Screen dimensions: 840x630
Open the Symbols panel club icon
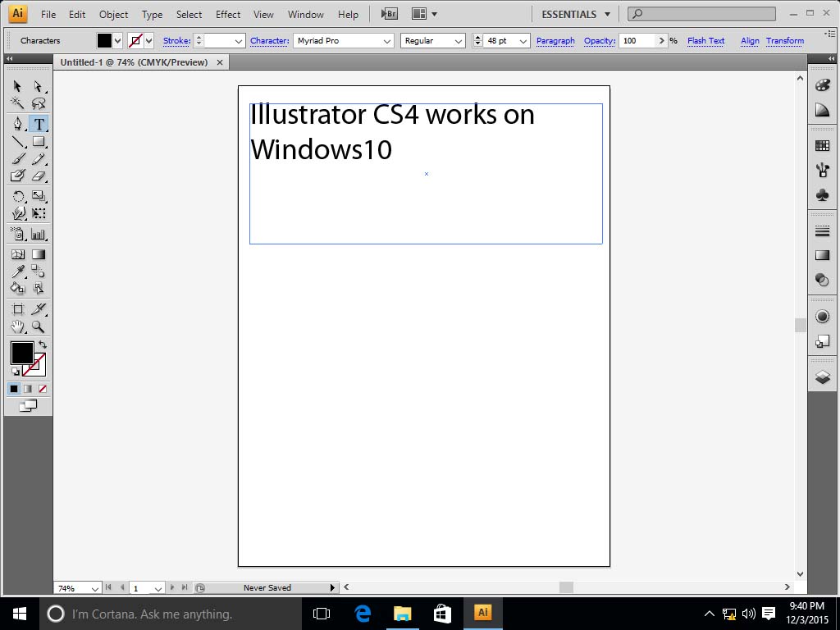[822, 194]
